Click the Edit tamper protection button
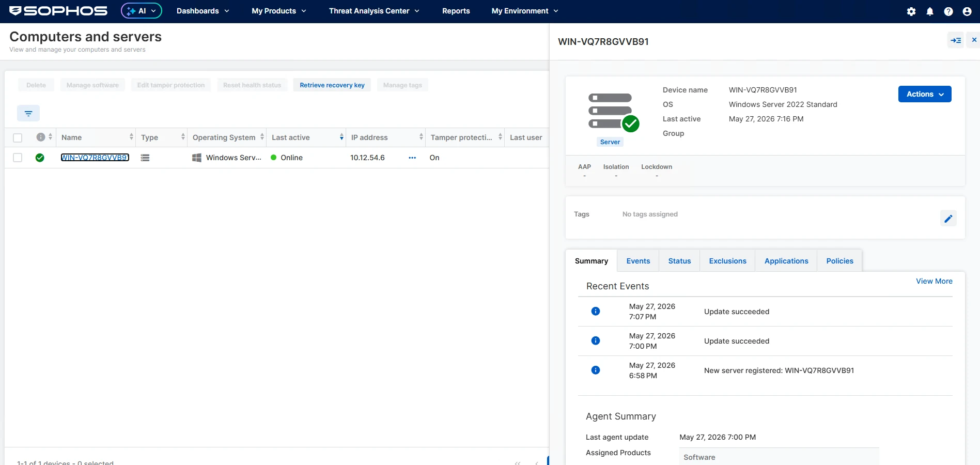Image resolution: width=980 pixels, height=465 pixels. click(x=171, y=85)
